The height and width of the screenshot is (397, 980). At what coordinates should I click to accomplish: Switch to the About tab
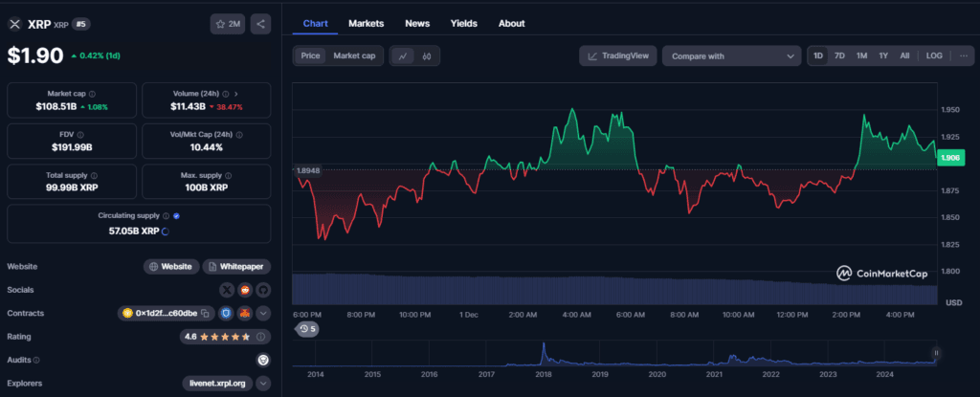point(512,24)
